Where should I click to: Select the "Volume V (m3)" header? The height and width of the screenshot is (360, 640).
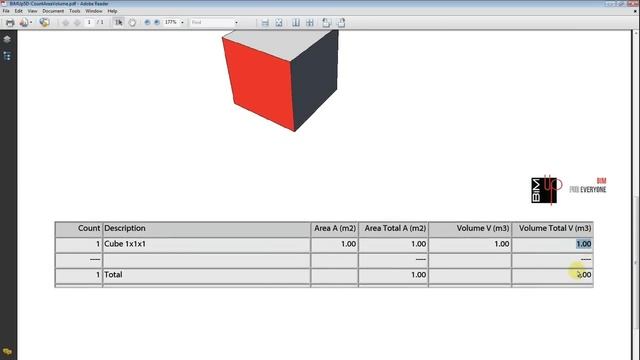483,229
